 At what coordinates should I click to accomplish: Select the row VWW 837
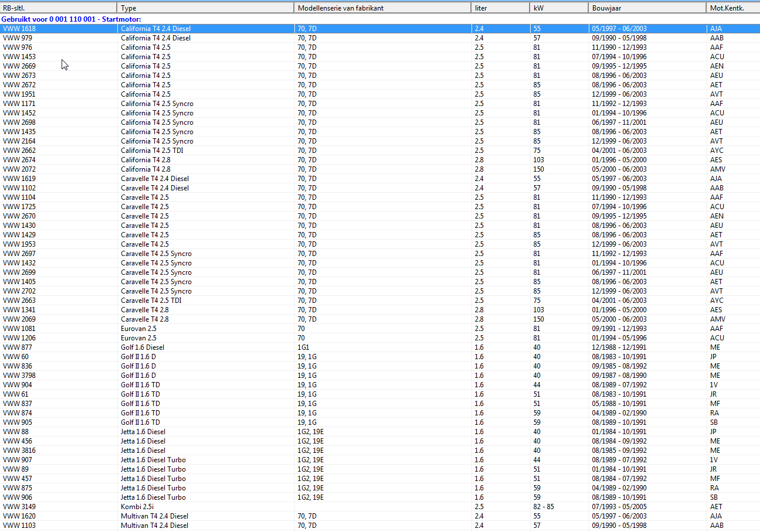pyautogui.click(x=380, y=404)
